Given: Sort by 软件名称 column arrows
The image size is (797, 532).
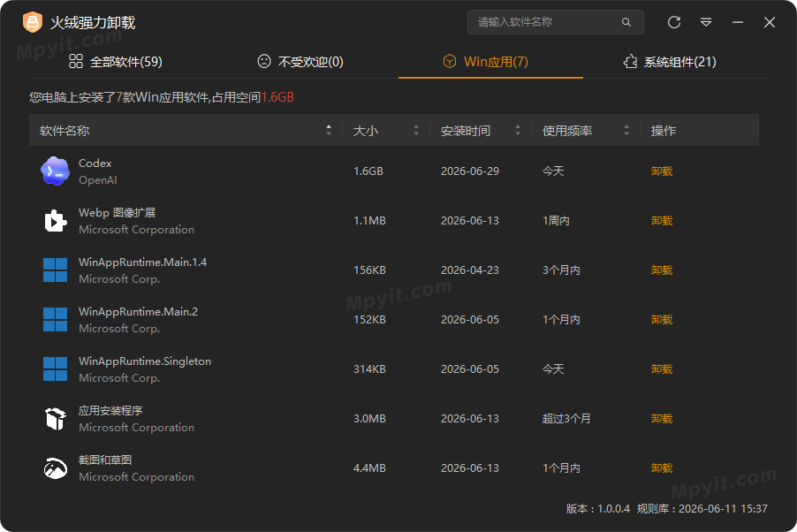Looking at the screenshot, I should pyautogui.click(x=329, y=130).
